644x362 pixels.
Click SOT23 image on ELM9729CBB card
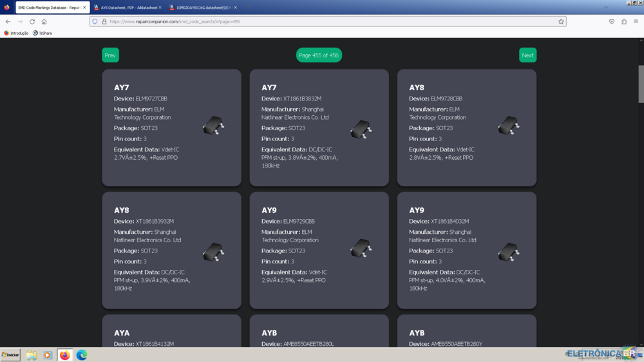pos(361,248)
